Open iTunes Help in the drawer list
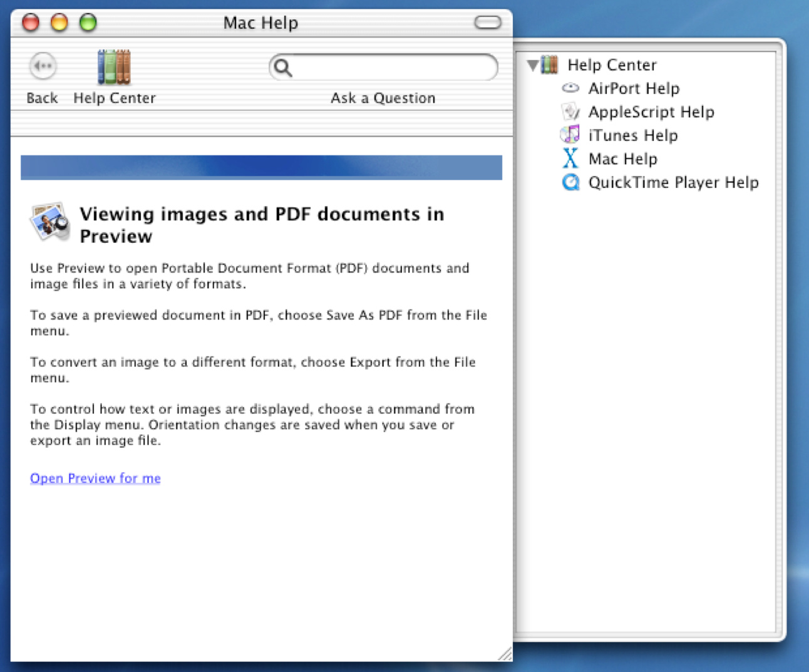The width and height of the screenshot is (809, 672). pyautogui.click(x=633, y=135)
